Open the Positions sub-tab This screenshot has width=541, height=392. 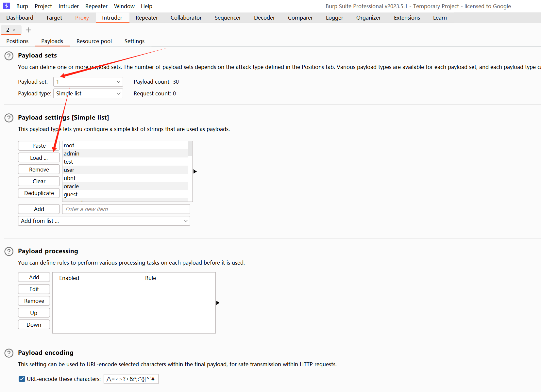pyautogui.click(x=17, y=41)
